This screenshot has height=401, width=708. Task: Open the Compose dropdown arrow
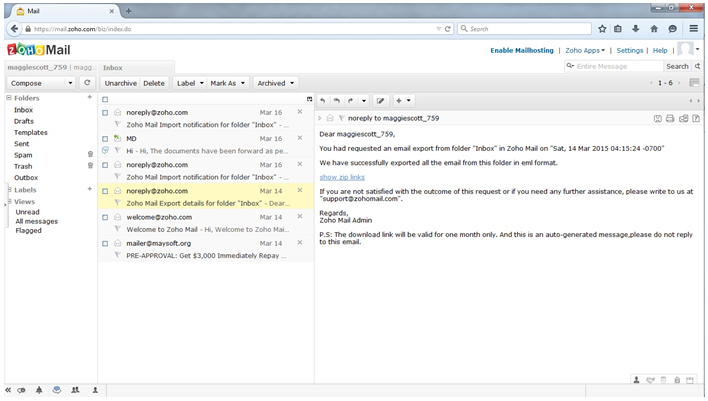click(x=70, y=83)
